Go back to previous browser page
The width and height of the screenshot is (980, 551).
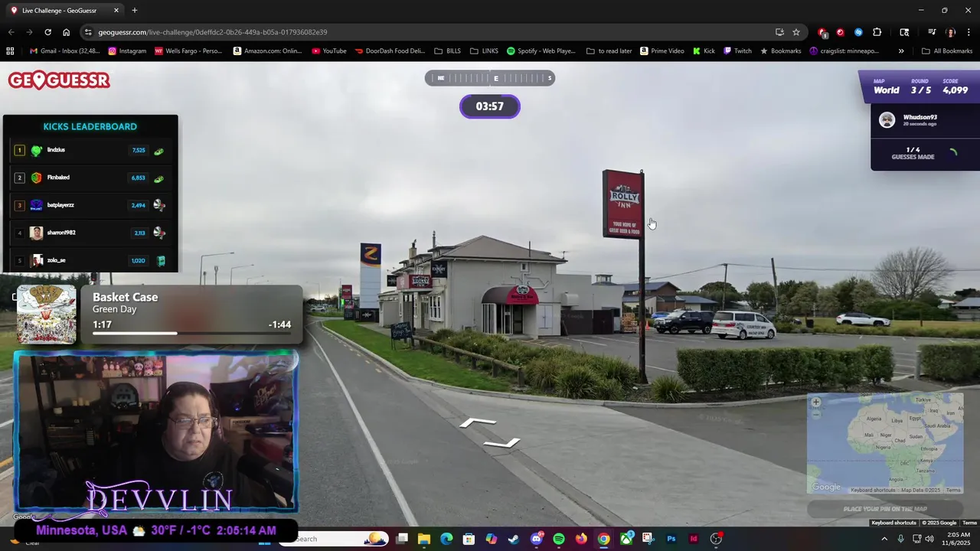point(11,32)
